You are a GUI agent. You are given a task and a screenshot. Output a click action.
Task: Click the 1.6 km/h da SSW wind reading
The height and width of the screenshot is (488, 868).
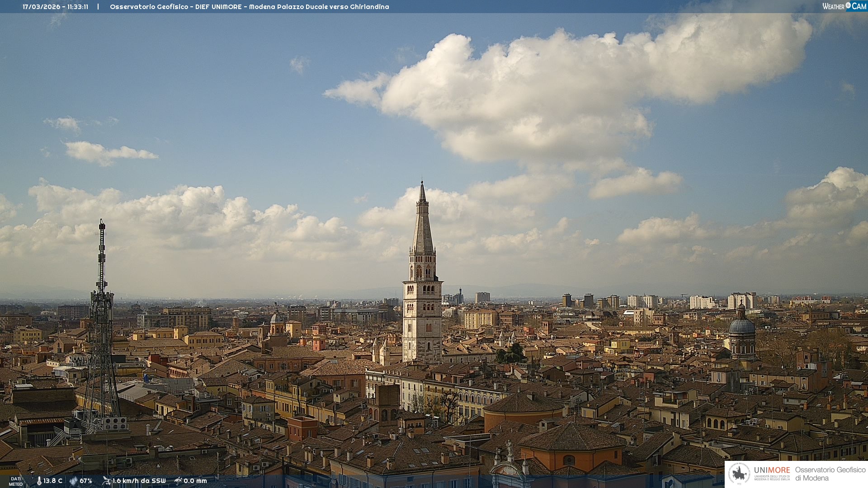(139, 481)
